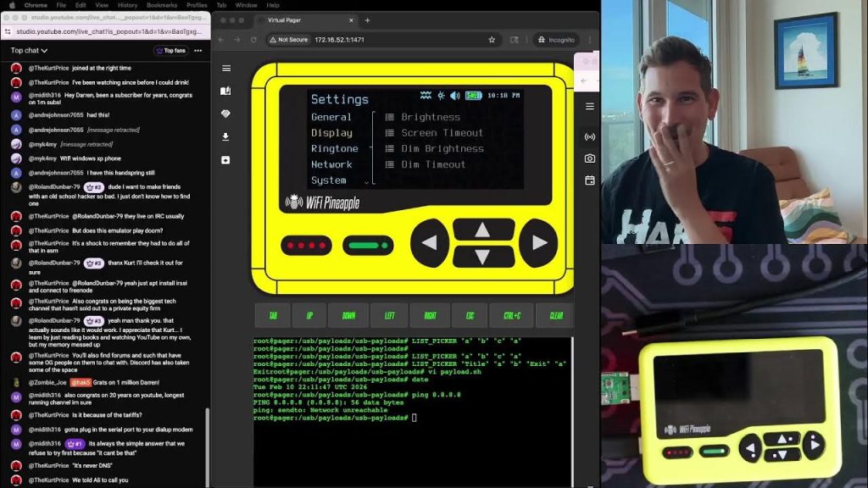This screenshot has height=488, width=868.
Task: Click the red dotted pager button
Action: (x=306, y=245)
